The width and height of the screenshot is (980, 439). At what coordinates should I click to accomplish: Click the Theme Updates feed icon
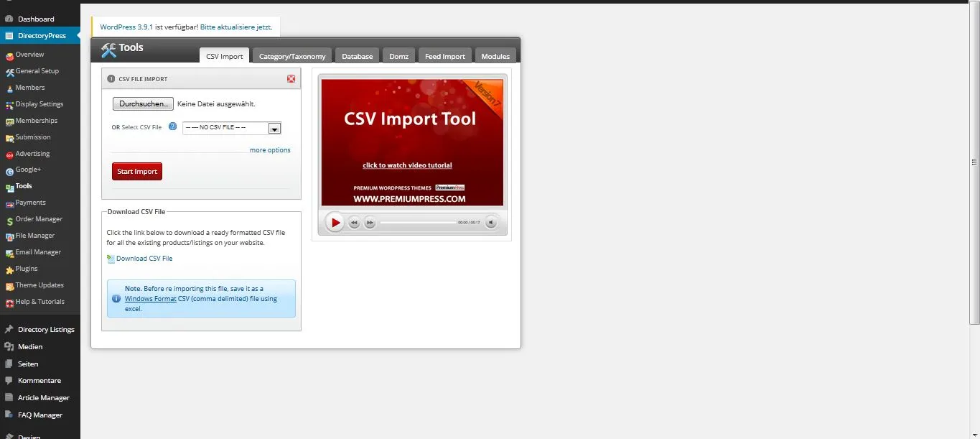point(9,287)
